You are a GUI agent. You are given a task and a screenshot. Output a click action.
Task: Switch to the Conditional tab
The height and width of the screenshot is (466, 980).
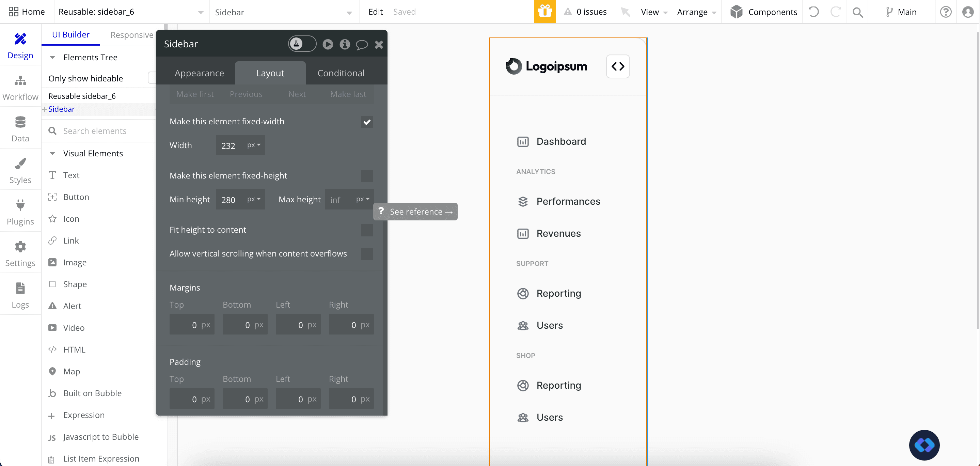341,73
